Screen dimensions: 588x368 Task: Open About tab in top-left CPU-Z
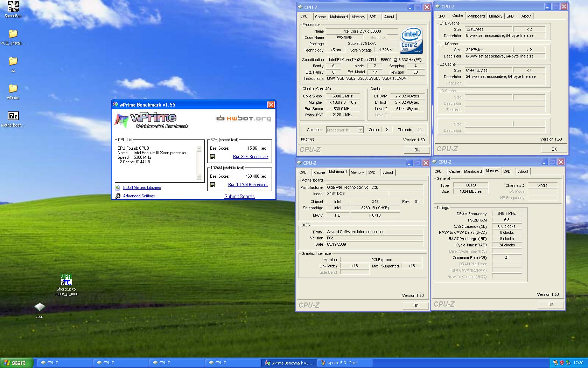point(389,17)
